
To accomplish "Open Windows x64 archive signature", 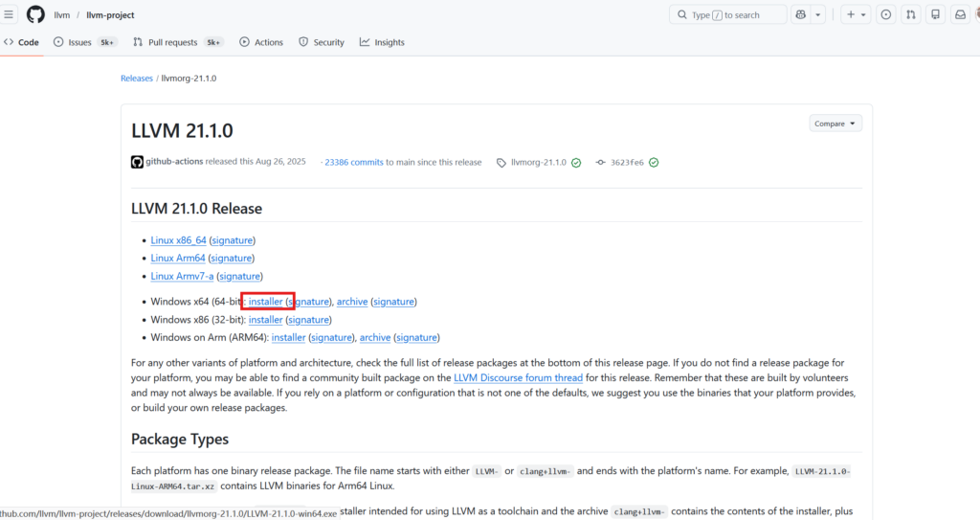I will [393, 302].
